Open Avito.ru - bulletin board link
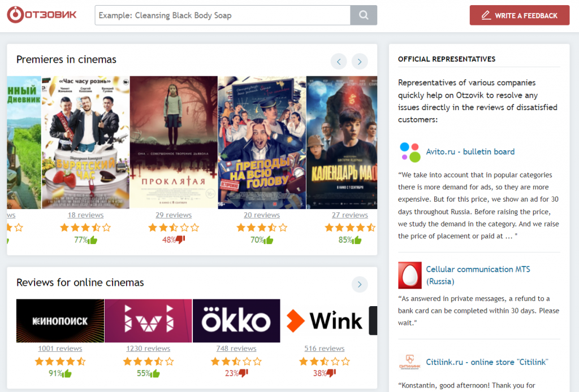The height and width of the screenshot is (392, 579). (x=470, y=151)
